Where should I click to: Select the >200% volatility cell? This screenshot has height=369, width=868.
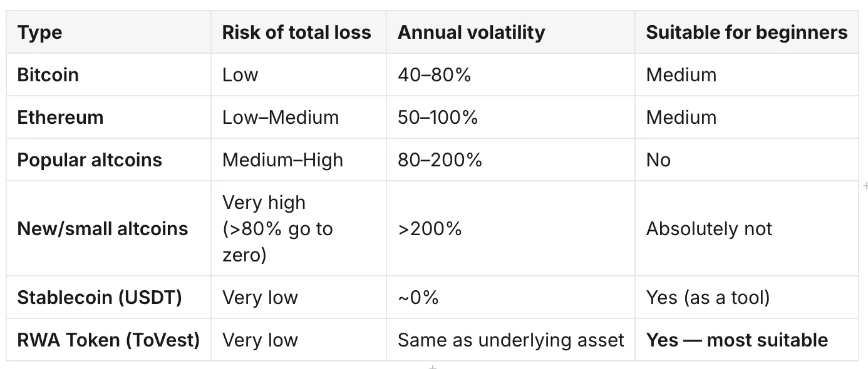tap(510, 228)
